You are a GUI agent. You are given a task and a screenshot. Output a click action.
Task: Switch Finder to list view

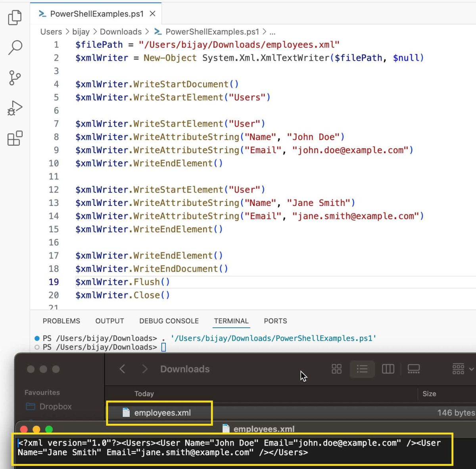[x=362, y=369]
